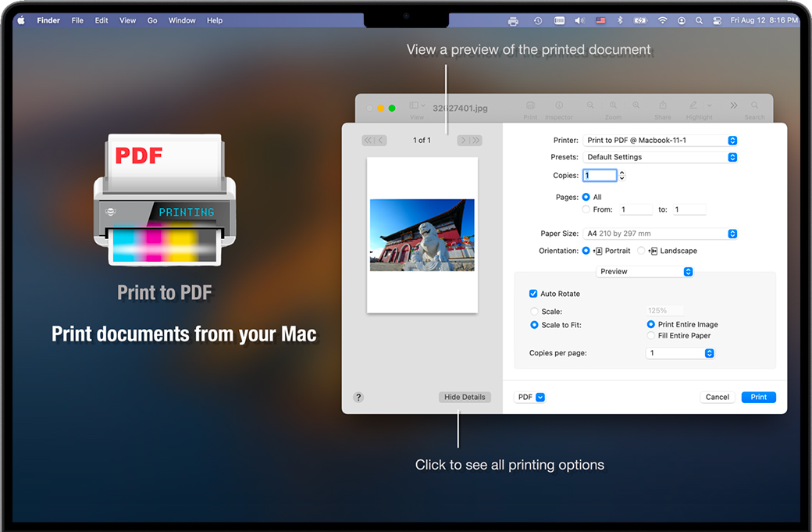Show more toolbar items double chevron
The height and width of the screenshot is (532, 812).
coord(734,105)
